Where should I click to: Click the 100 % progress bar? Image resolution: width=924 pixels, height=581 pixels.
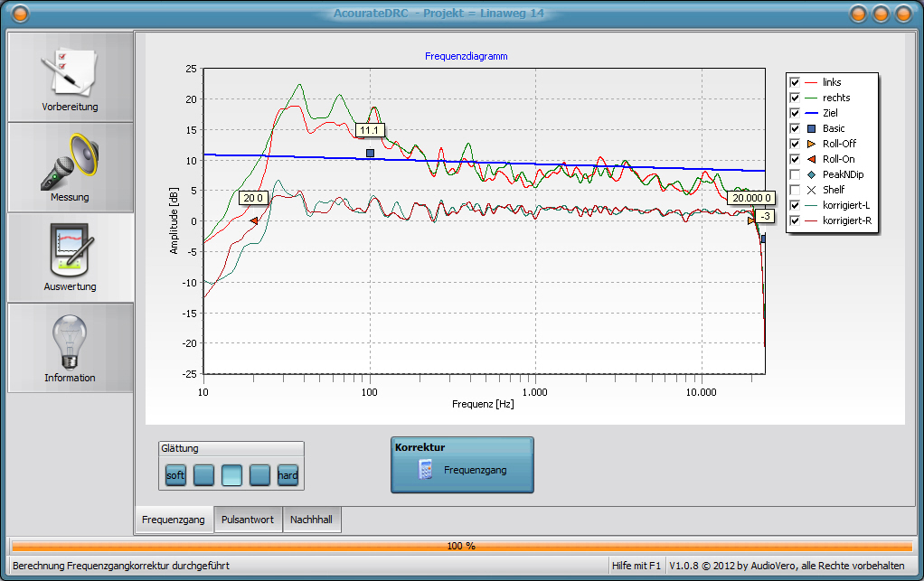(461, 546)
